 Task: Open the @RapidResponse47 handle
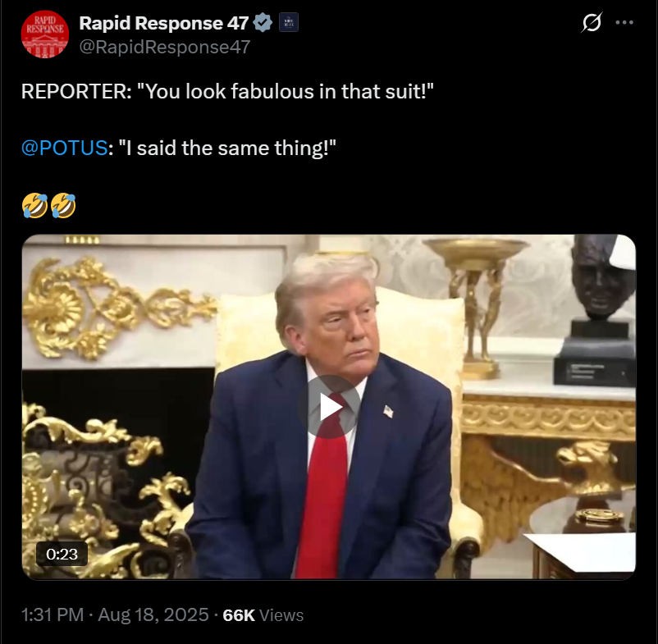pyautogui.click(x=164, y=47)
